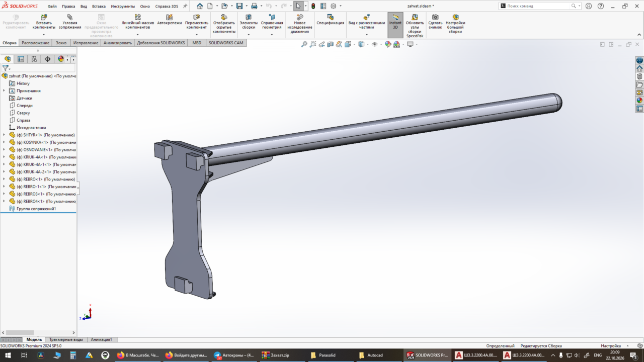The image size is (644, 362).
Task: Expand the KOSYNKA<1> component node
Action: 4,142
